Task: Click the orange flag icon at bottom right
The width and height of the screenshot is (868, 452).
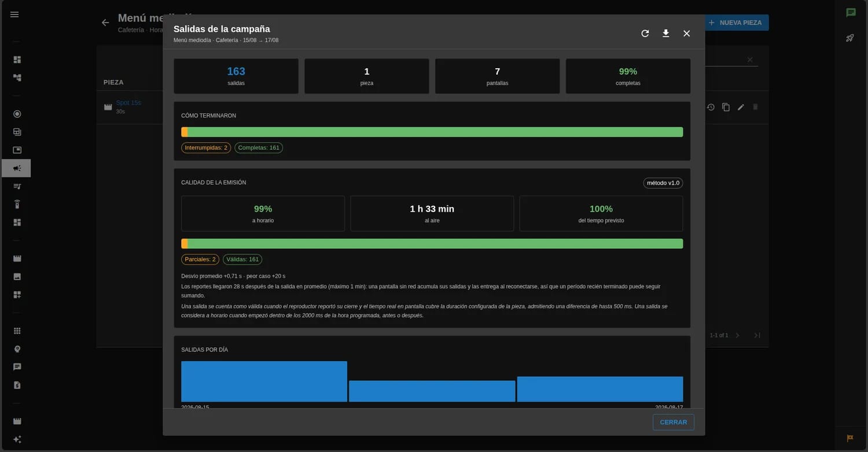Action: click(850, 438)
